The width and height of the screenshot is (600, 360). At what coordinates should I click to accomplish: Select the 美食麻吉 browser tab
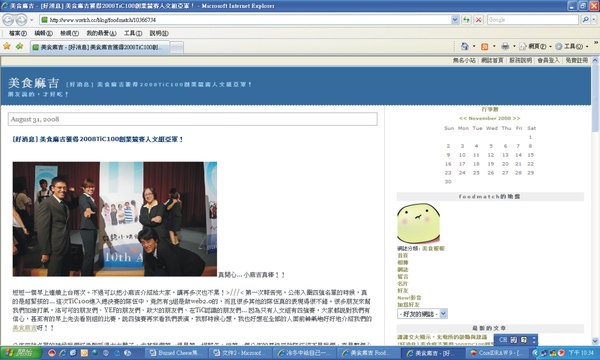99,47
